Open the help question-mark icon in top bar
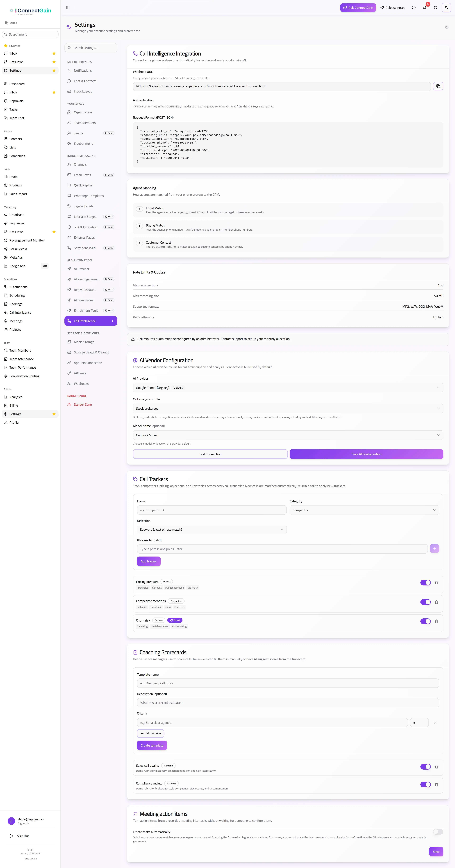The height and width of the screenshot is (868, 455). click(414, 7)
